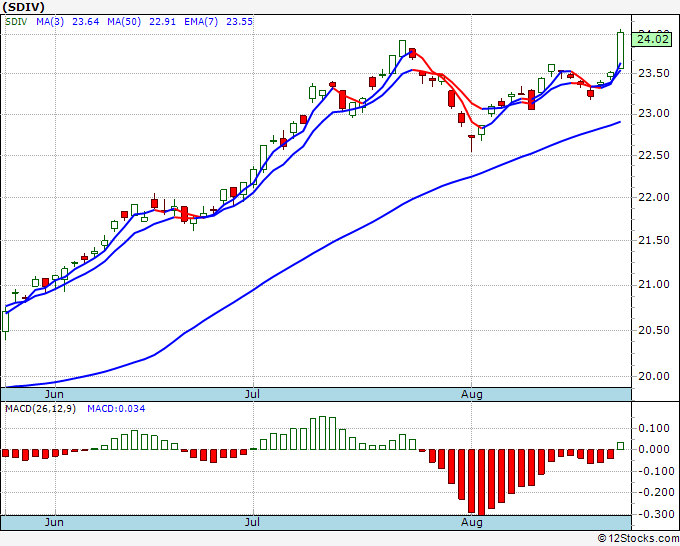Click the 21.50 price axis label

tap(654, 240)
